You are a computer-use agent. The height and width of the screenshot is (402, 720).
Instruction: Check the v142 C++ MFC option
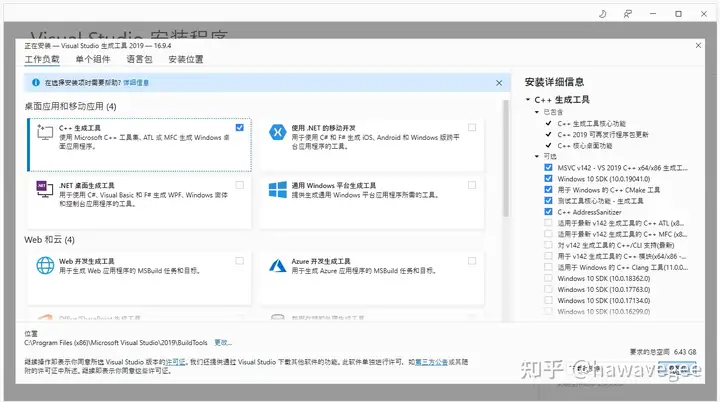(548, 234)
